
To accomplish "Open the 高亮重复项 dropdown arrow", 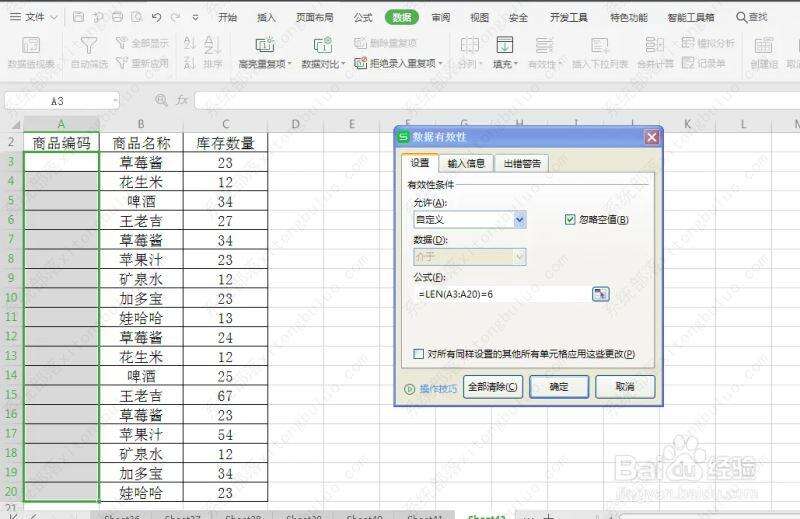I will point(289,64).
